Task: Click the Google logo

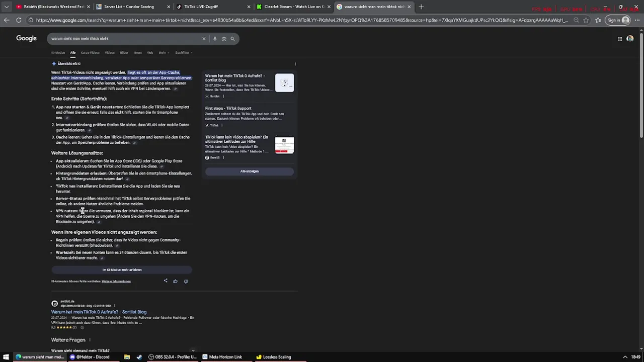Action: click(26, 39)
